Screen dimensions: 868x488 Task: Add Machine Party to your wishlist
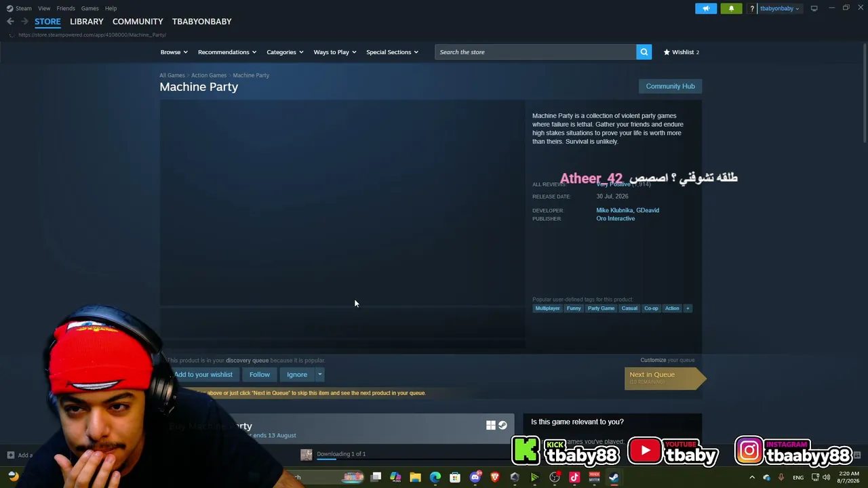pos(203,374)
